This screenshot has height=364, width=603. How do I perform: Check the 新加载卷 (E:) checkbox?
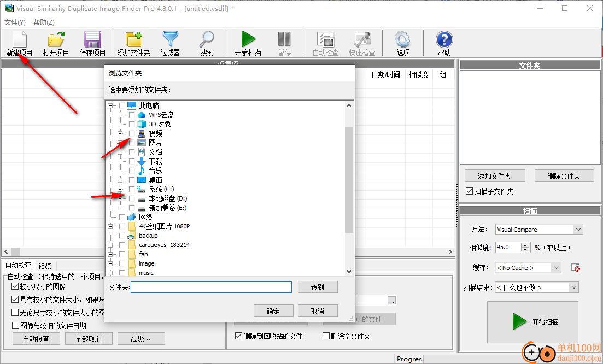(x=132, y=208)
